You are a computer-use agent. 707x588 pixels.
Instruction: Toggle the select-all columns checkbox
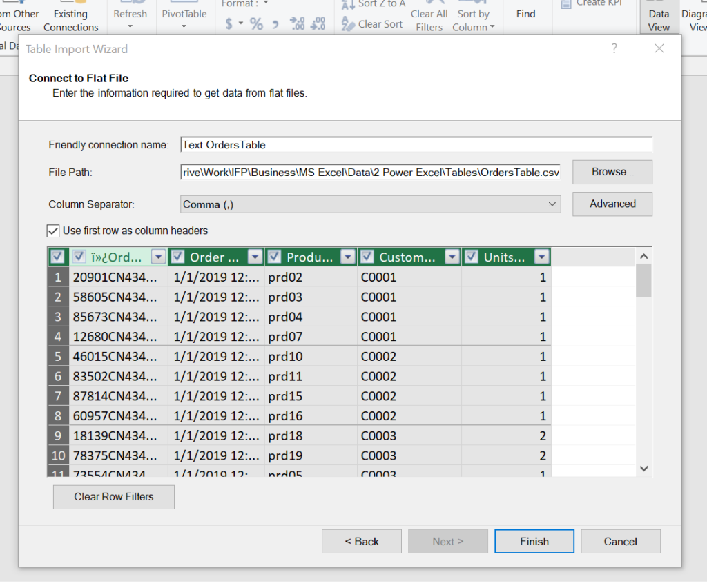[57, 257]
